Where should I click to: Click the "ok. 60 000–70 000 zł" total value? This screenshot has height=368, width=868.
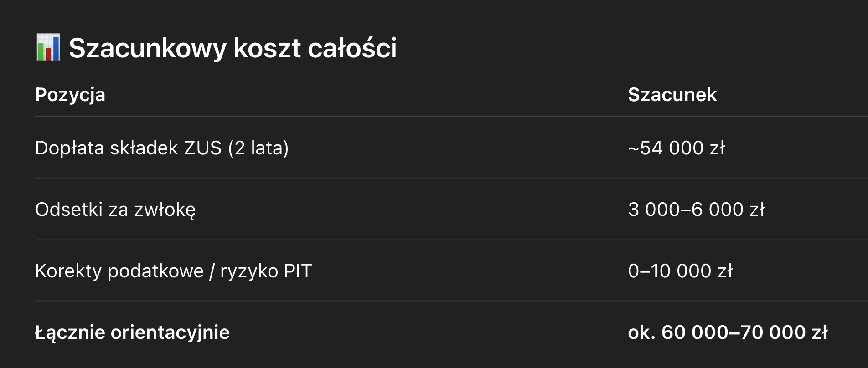pyautogui.click(x=728, y=332)
